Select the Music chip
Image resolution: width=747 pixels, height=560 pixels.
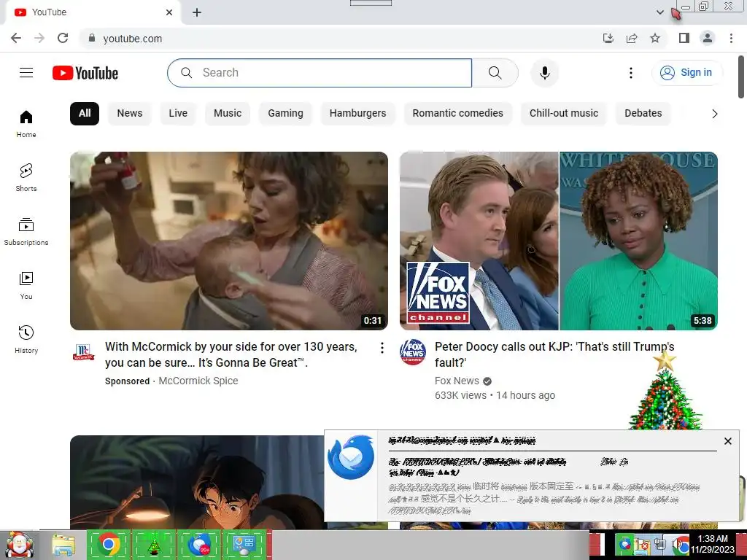(x=228, y=113)
